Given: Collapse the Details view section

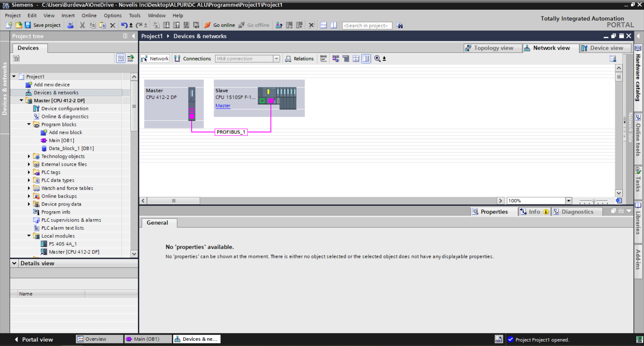Looking at the screenshot, I should pyautogui.click(x=14, y=263).
